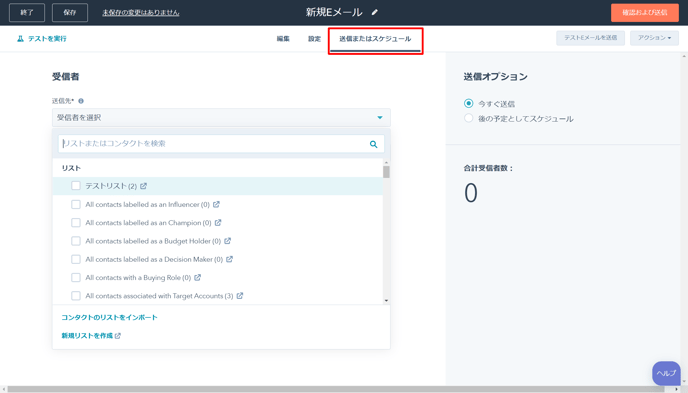This screenshot has height=393, width=688.
Task: Click the 新規リストを作成 link
Action: tap(87, 336)
